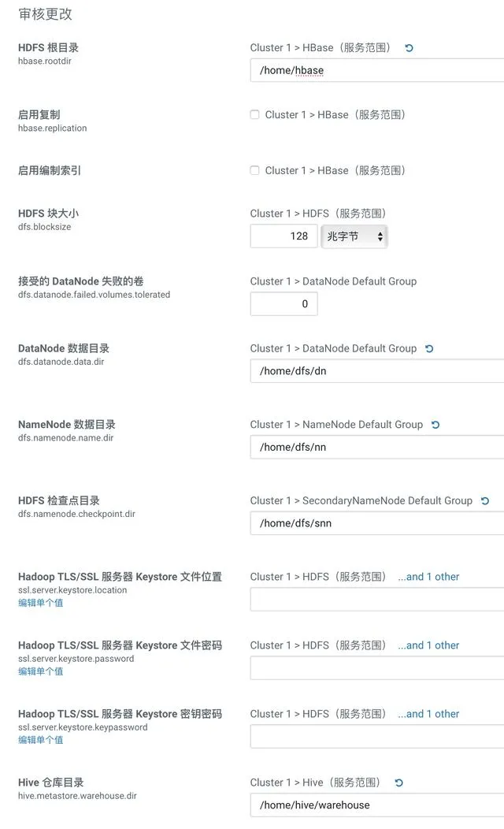Click '...and 1 other' for keystore keypassword
This screenshot has width=504, height=829.
428,714
